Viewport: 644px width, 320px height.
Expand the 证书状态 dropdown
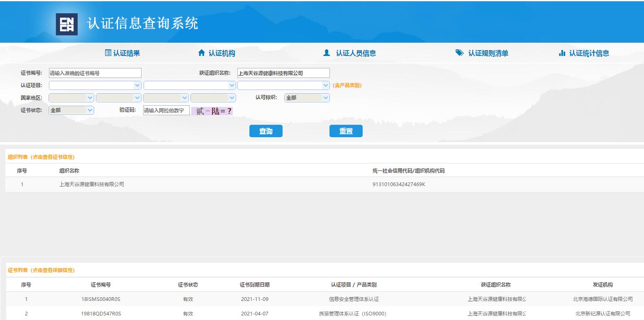(x=71, y=110)
